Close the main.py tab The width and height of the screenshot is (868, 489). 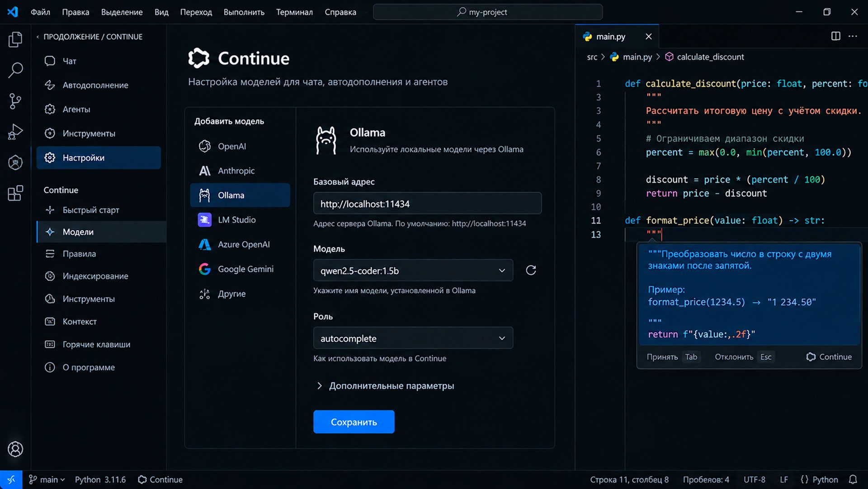648,37
